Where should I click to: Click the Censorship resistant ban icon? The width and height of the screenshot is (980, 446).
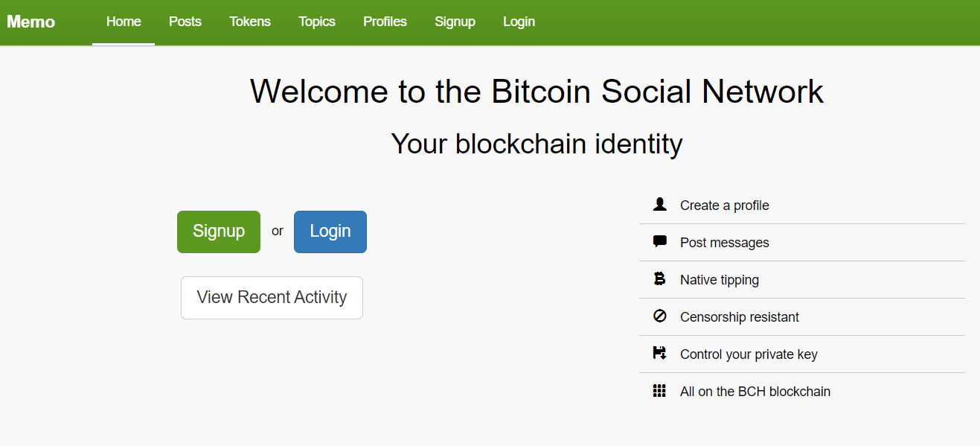[659, 316]
